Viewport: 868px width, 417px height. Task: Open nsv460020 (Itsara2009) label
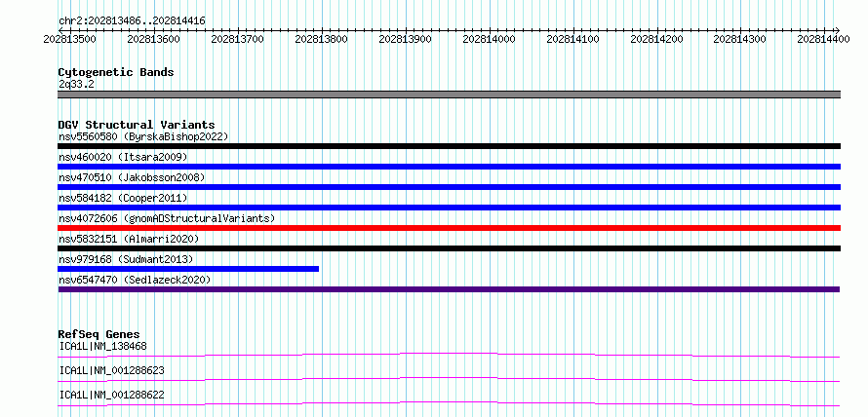point(123,157)
